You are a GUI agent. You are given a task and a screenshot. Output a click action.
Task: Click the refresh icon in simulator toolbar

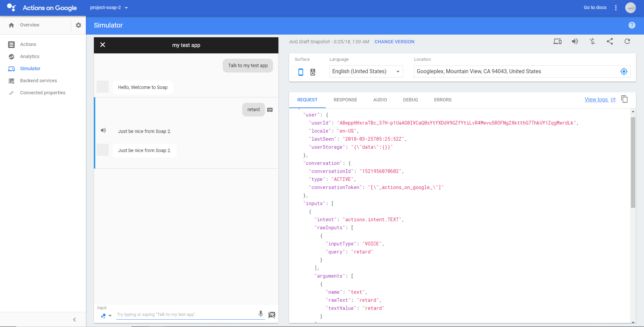coord(627,41)
